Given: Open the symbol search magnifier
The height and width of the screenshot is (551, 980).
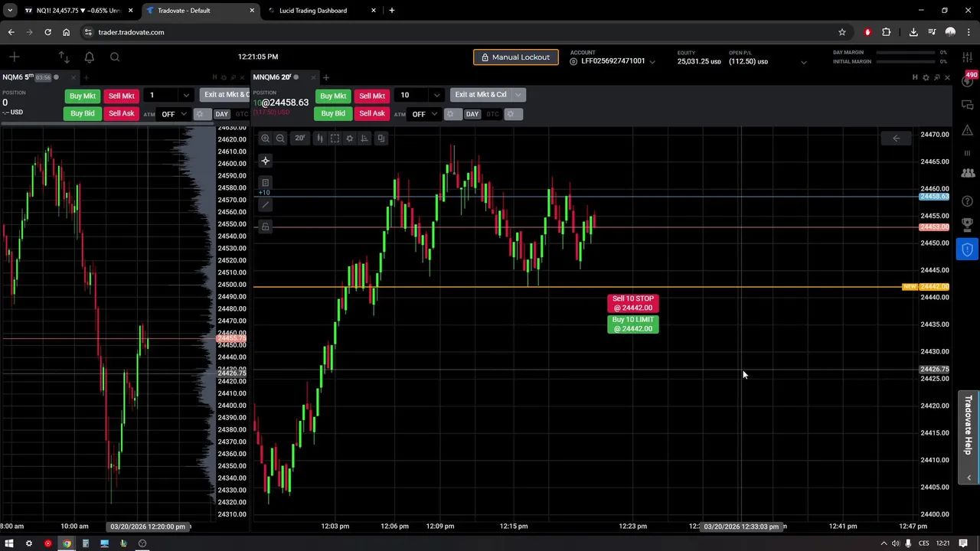Looking at the screenshot, I should pos(115,57).
